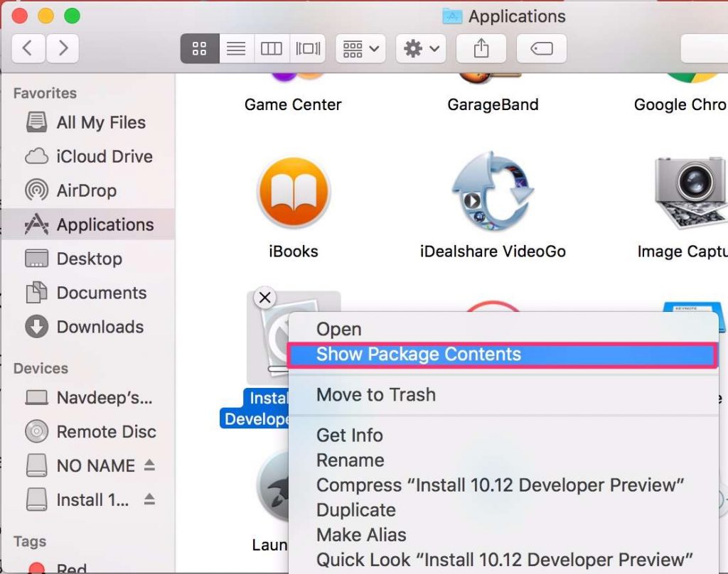Go back with the left arrow button
This screenshot has height=574, width=728.
pyautogui.click(x=28, y=48)
